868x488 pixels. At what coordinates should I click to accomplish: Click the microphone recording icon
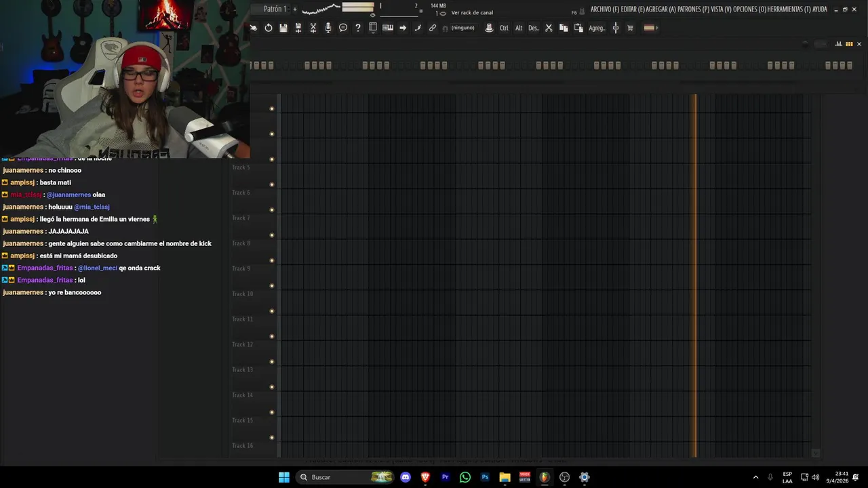(x=328, y=28)
